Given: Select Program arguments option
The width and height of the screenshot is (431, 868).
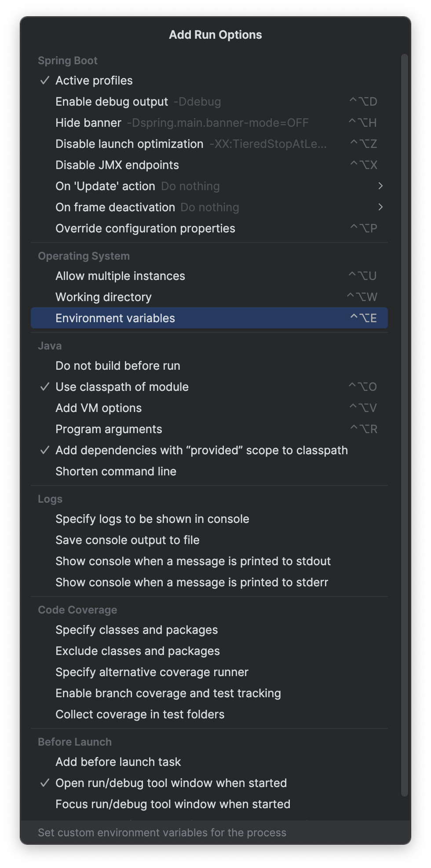Looking at the screenshot, I should pos(109,429).
